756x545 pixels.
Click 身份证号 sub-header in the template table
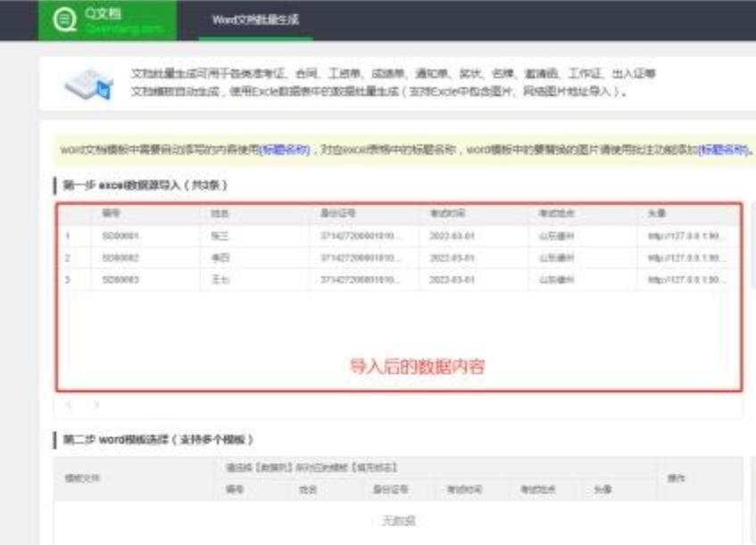[391, 490]
